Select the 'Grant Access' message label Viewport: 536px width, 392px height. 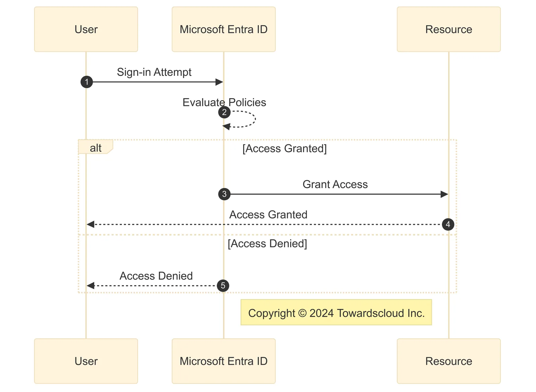pyautogui.click(x=335, y=184)
